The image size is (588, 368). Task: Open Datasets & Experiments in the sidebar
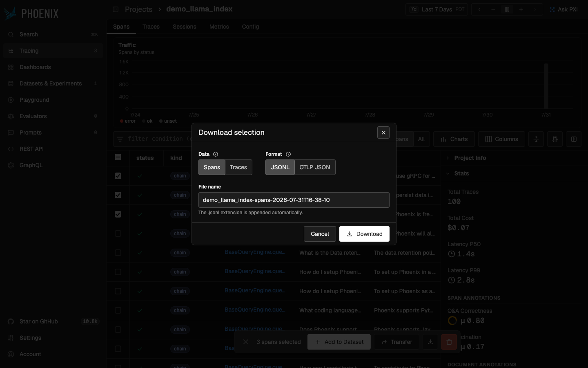53,83
